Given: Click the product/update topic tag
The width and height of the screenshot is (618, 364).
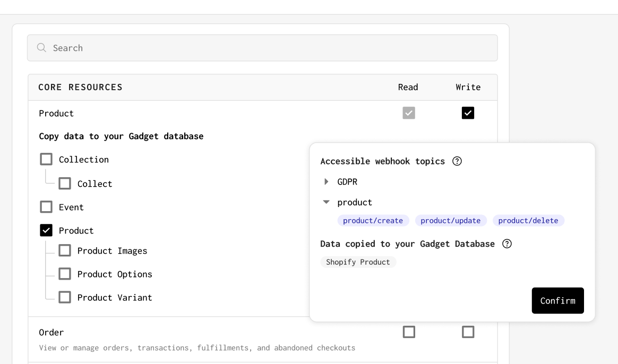Looking at the screenshot, I should (451, 221).
